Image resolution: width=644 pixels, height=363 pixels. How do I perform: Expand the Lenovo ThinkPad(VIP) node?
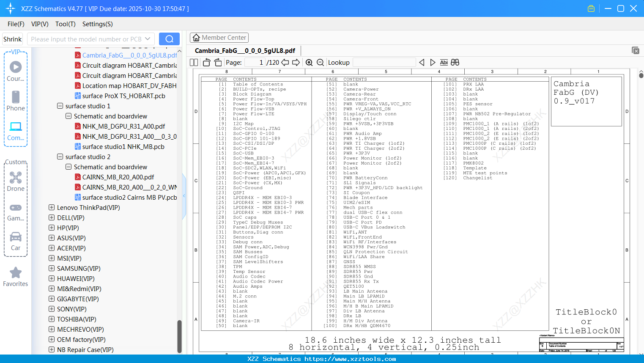tap(52, 207)
